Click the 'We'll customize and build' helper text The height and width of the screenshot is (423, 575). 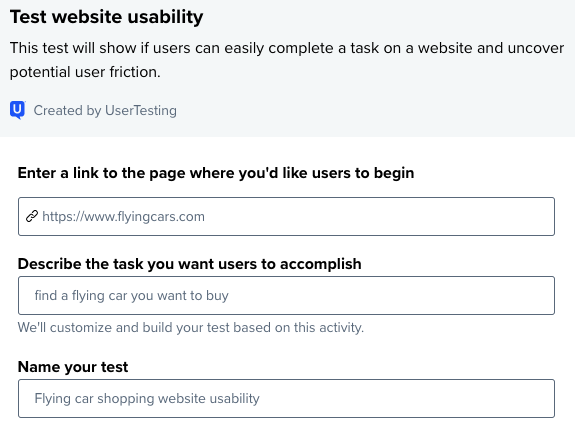[x=191, y=327]
